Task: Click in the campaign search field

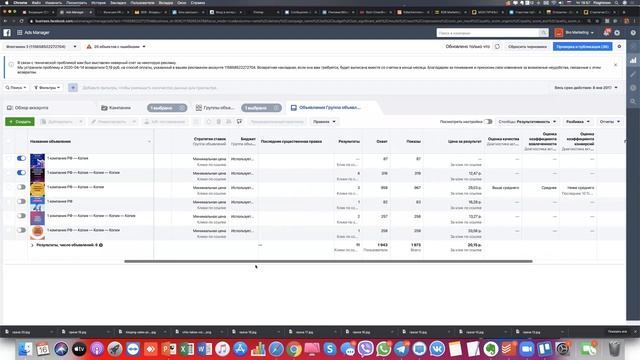Action: (488, 33)
